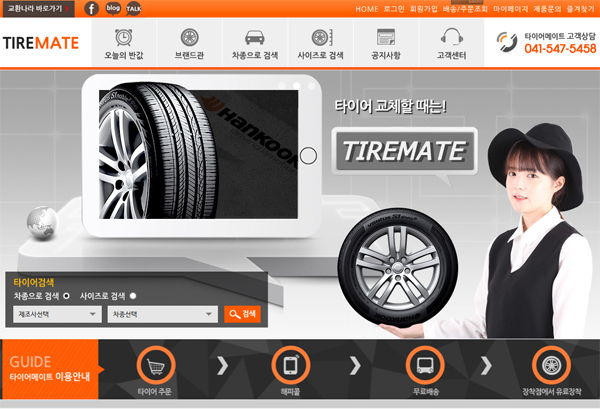The height and width of the screenshot is (409, 600).
Task: Click HOME in the top menu
Action: coord(367,8)
